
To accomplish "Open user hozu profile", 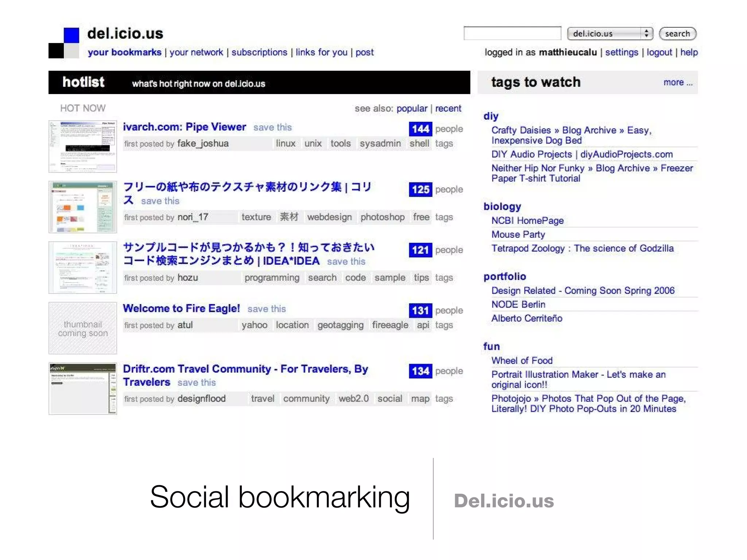I will click(188, 278).
